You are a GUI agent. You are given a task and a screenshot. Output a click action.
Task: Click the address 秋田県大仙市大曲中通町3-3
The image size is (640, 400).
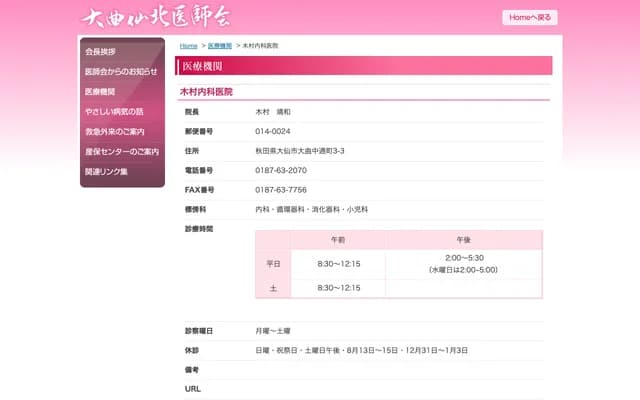(300, 150)
